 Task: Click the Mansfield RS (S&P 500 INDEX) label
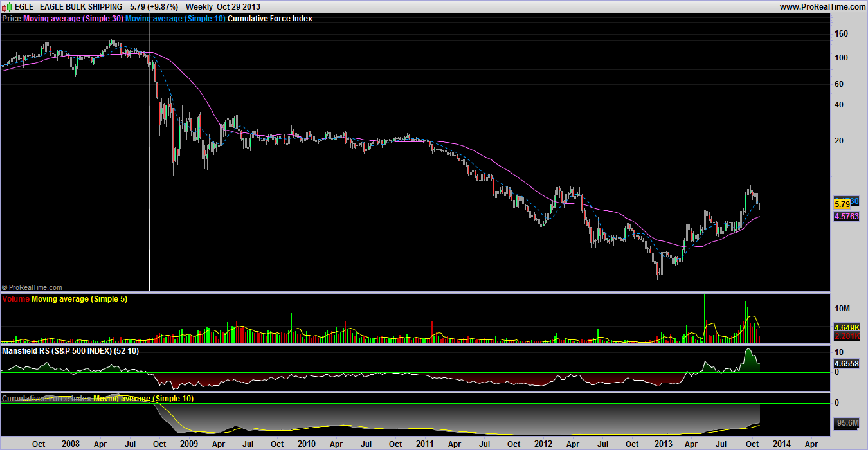[x=71, y=351]
